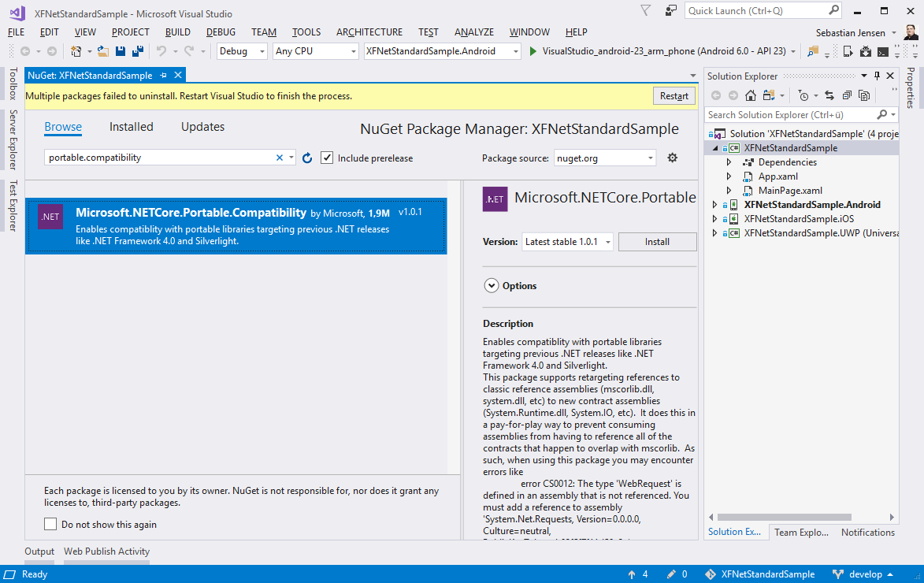Screen dimensions: 924x583
Task: Expand the Options section
Action: coord(491,286)
